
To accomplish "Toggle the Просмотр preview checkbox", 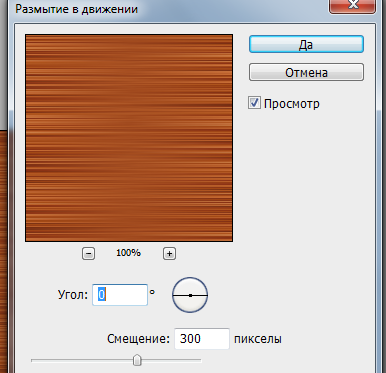I will pyautogui.click(x=254, y=103).
